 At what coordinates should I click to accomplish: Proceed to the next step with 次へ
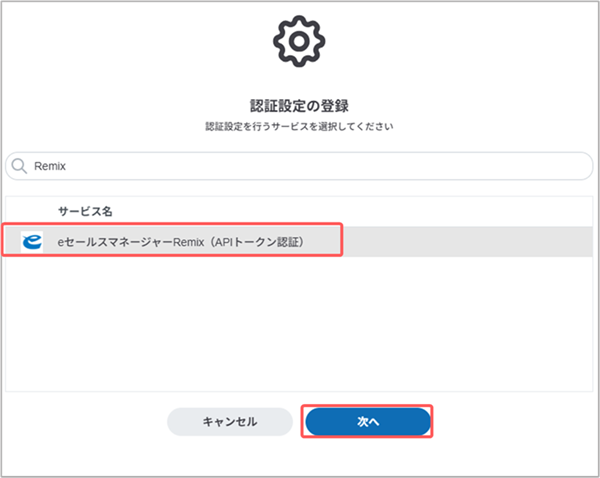tap(368, 422)
